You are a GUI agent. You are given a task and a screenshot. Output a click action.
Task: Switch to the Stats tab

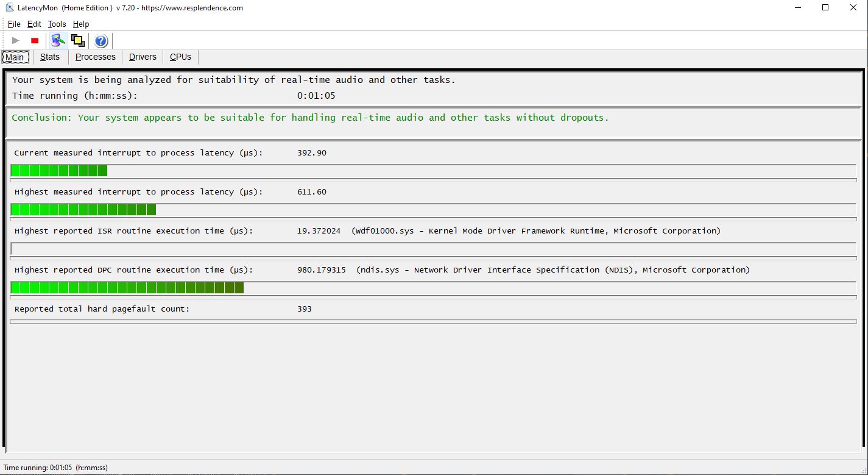pos(50,57)
